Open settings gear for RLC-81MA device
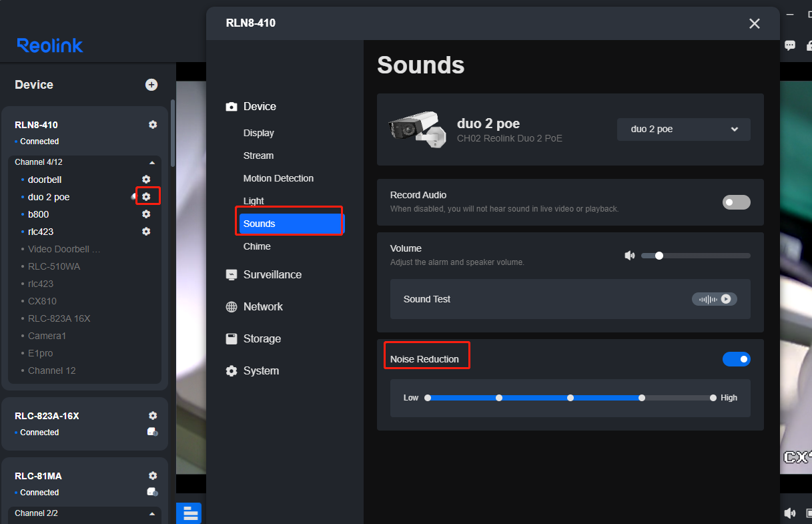Screen dimensions: 812x524 click(x=153, y=476)
